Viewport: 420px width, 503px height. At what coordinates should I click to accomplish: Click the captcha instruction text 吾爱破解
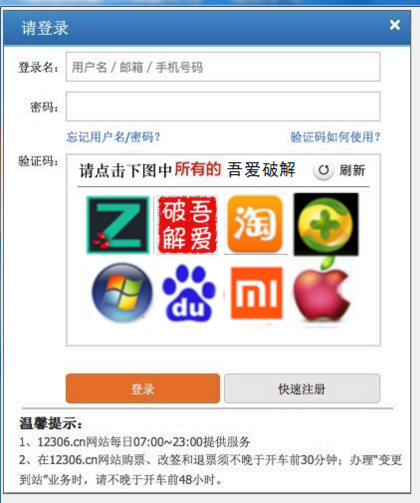(x=261, y=170)
